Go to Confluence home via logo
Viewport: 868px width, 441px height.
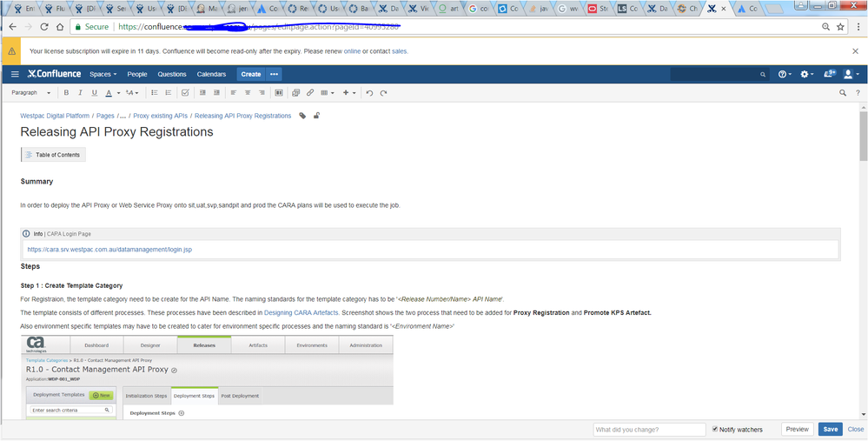point(54,74)
